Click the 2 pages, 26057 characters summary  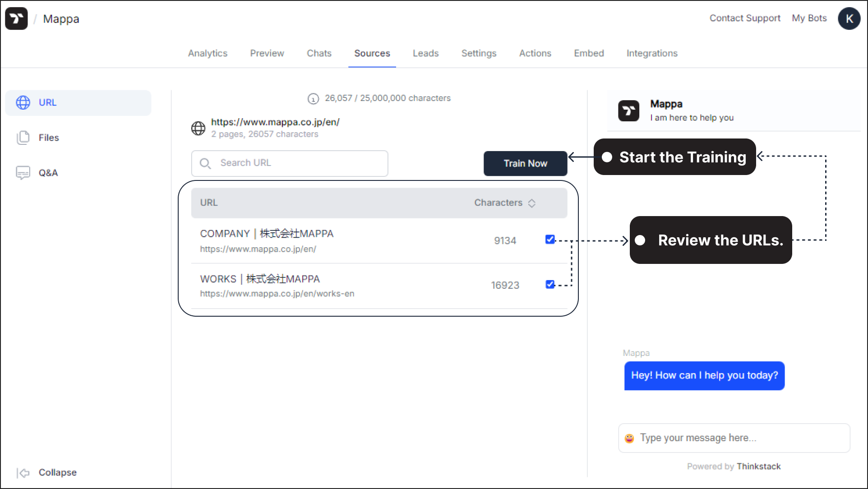pos(264,134)
